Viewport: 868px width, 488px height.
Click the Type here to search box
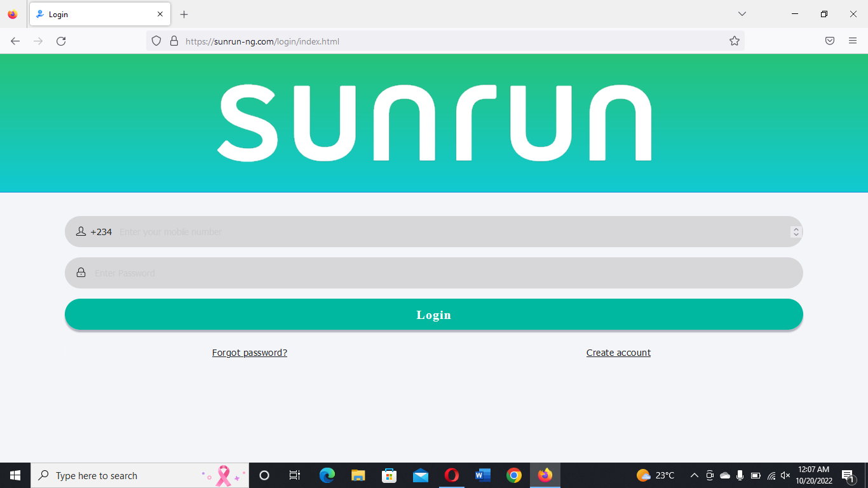click(140, 475)
